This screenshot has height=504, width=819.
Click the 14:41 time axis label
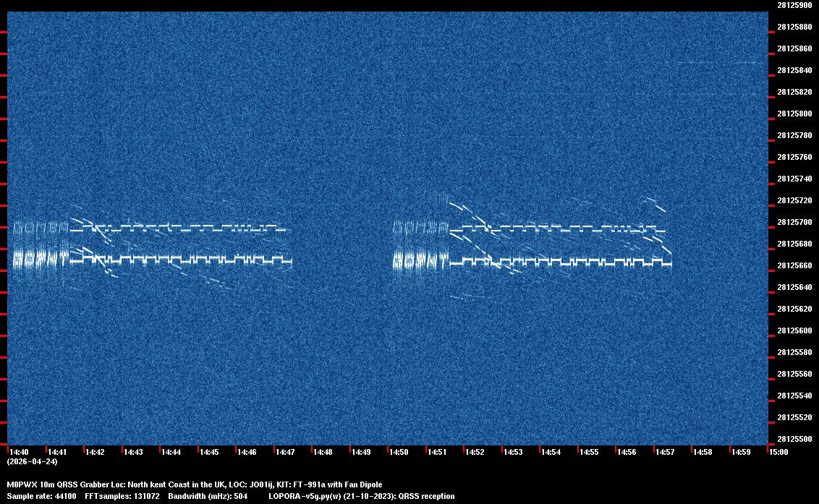tap(57, 452)
